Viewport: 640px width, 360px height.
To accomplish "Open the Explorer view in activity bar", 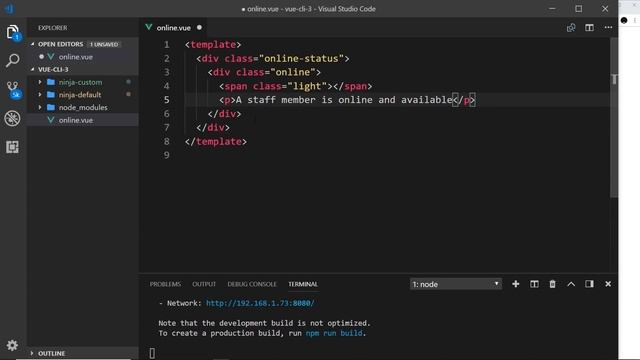I will click(13, 32).
